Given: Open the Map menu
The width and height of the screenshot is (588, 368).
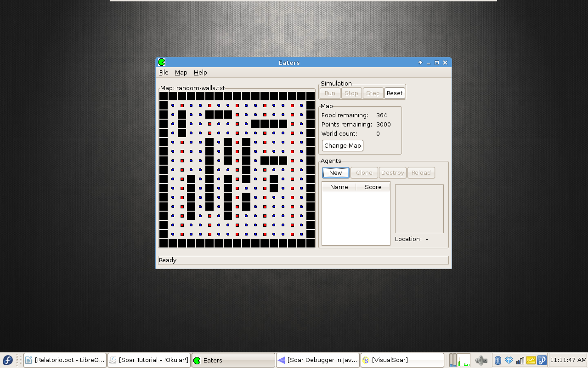Looking at the screenshot, I should 181,73.
